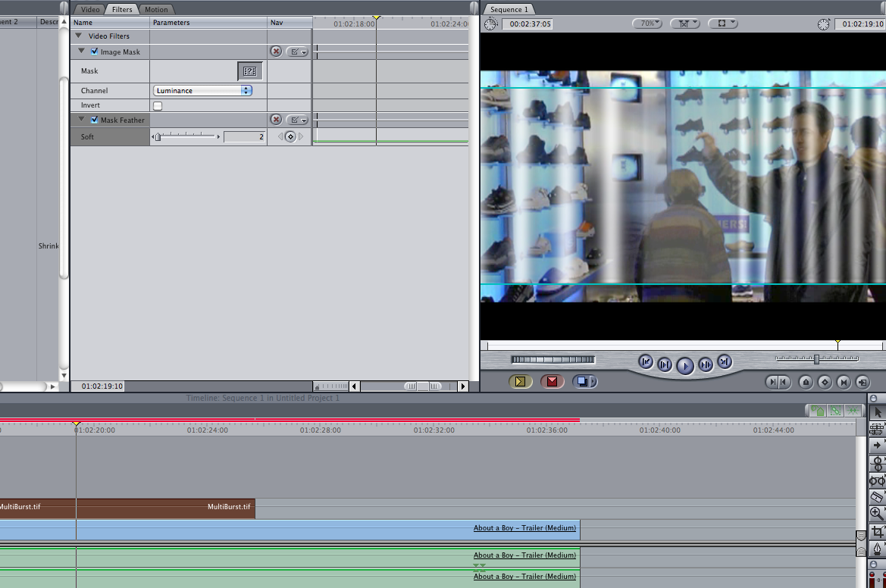
Task: Click the Canvas shuttle control slider
Action: pyautogui.click(x=816, y=358)
